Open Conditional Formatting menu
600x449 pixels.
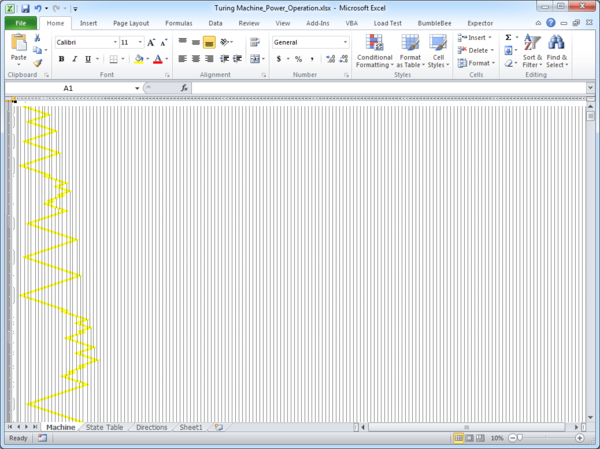coord(374,52)
